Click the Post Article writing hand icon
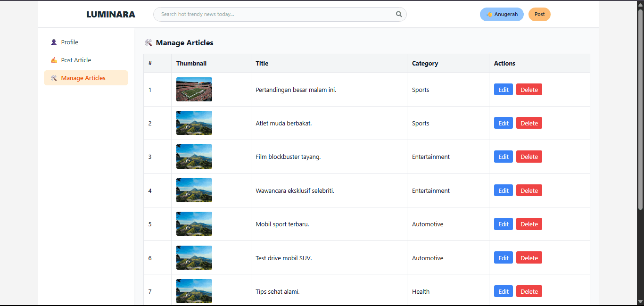Screen dimensions: 644x306 (x=54, y=60)
